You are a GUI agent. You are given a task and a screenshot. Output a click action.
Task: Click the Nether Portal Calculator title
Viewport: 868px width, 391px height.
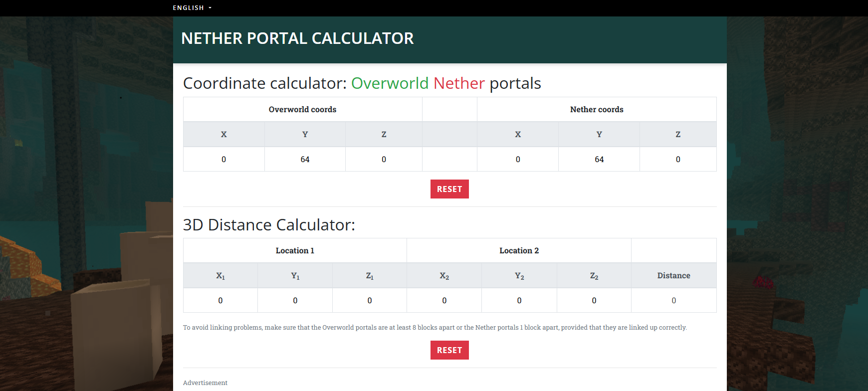pyautogui.click(x=297, y=38)
